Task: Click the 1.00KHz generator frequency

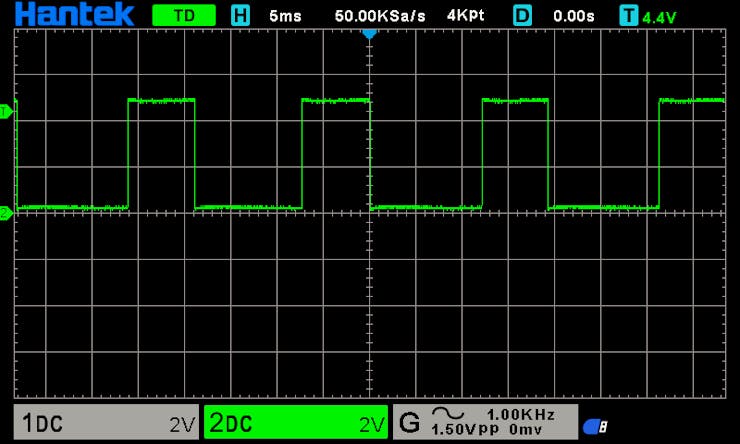Action: (521, 415)
